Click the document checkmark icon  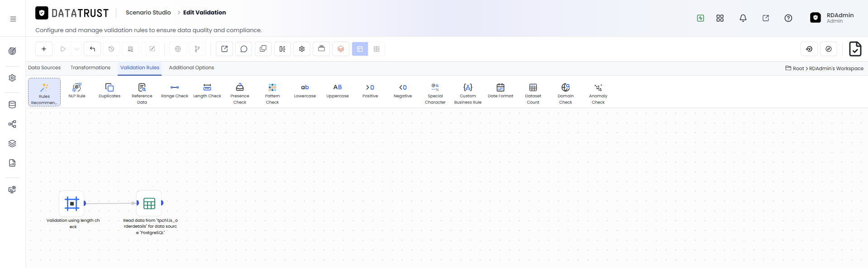pyautogui.click(x=855, y=49)
